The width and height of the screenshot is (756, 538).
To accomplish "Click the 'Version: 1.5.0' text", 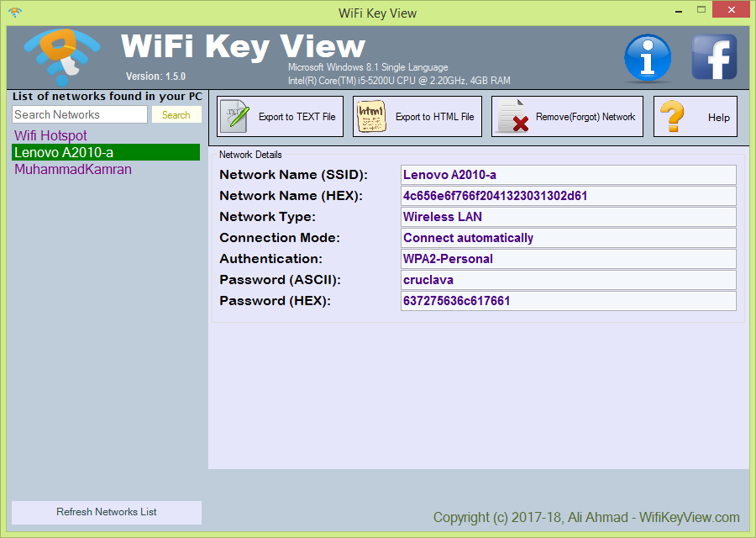I will [x=155, y=76].
